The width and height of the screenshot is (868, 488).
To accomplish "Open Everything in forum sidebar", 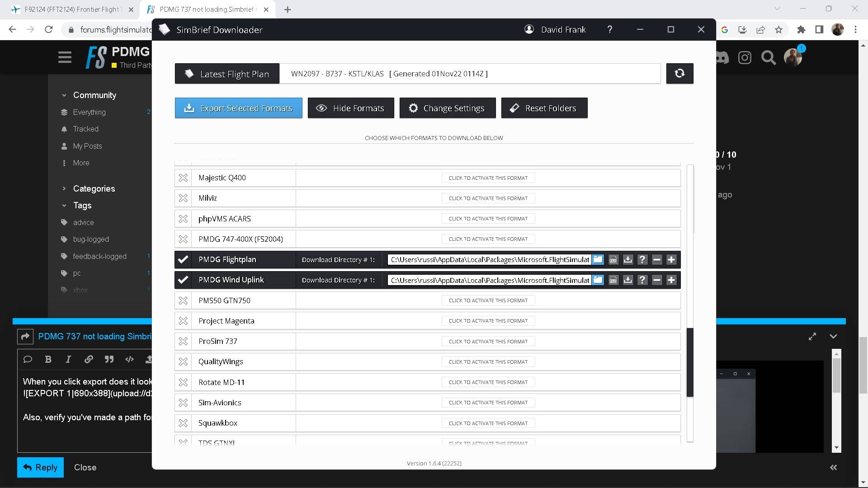I will (x=89, y=112).
